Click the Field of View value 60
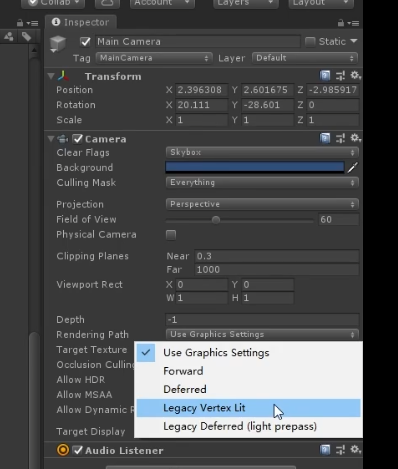 (x=338, y=219)
